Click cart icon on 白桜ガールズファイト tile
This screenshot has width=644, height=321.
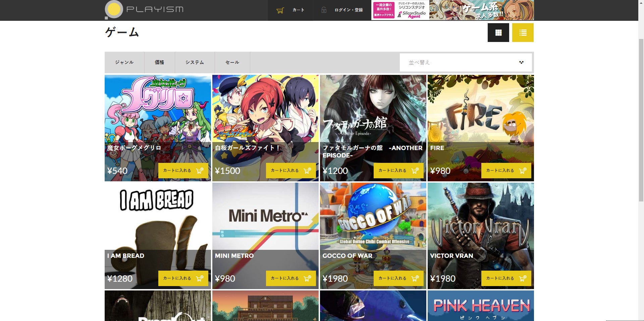pyautogui.click(x=307, y=171)
